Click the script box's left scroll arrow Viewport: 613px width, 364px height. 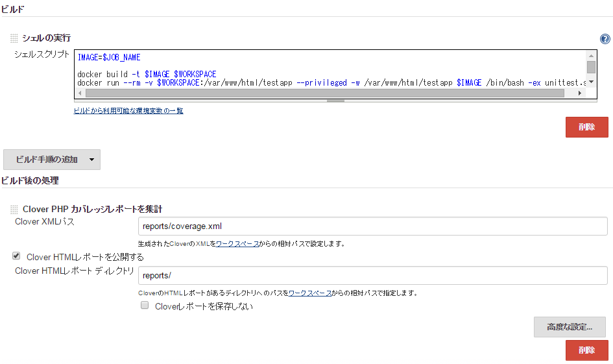pos(80,93)
